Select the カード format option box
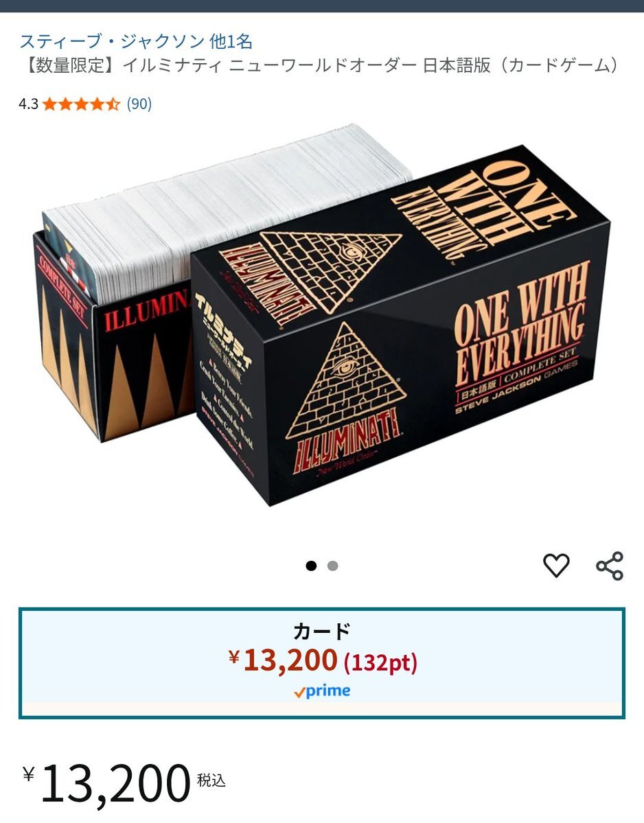 coord(322,664)
